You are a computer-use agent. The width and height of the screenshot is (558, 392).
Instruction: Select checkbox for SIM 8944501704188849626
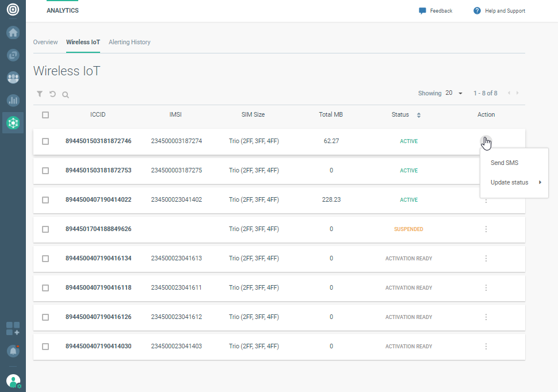[45, 229]
